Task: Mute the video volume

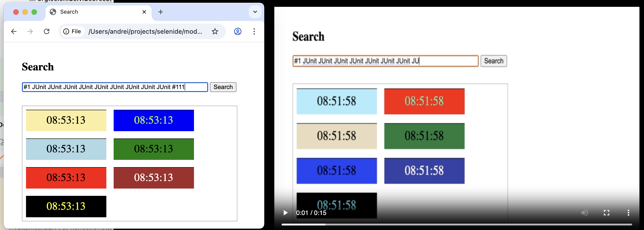Action: pos(584,213)
